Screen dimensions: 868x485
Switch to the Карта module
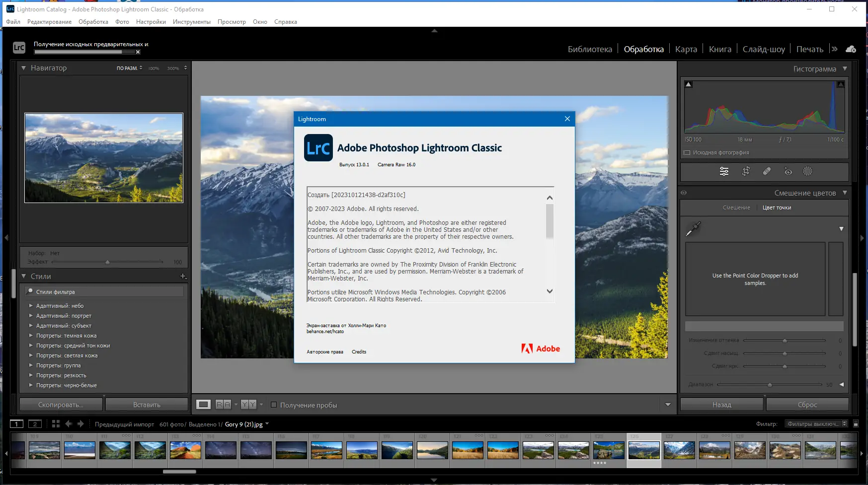click(x=686, y=49)
